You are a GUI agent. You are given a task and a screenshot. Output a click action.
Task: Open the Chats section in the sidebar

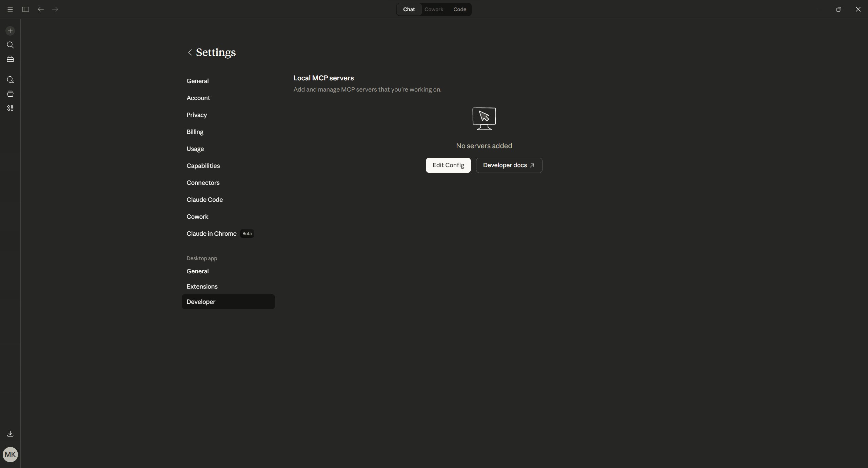click(10, 79)
